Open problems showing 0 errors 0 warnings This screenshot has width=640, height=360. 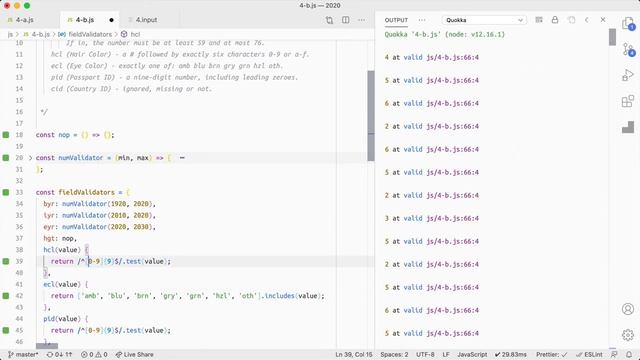pos(94,354)
